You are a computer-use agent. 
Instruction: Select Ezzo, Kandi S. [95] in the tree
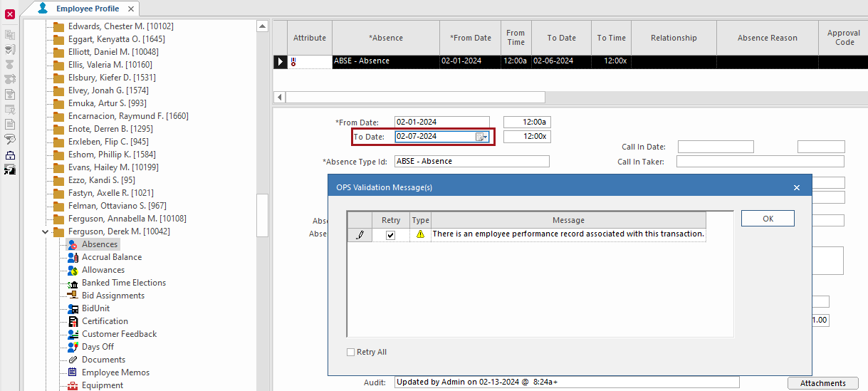pyautogui.click(x=101, y=180)
